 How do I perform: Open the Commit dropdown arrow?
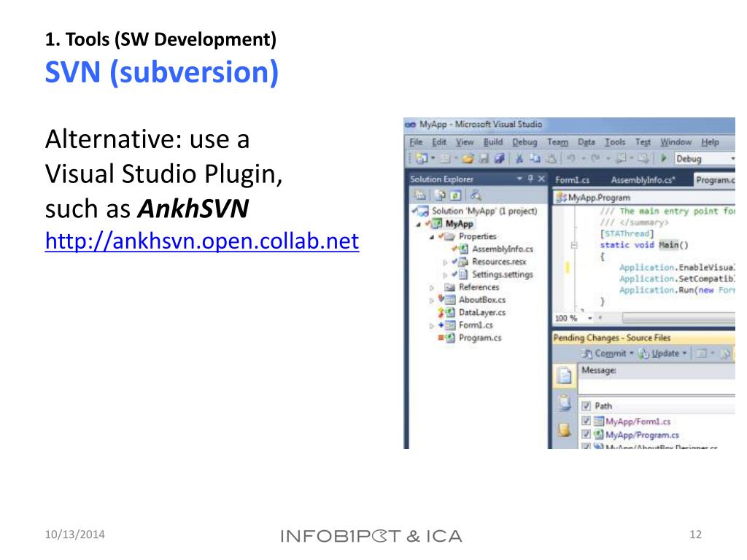(x=632, y=354)
